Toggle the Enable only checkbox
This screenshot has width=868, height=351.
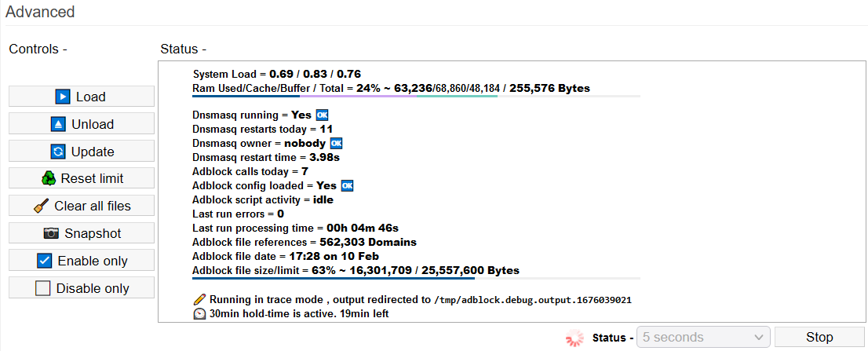[44, 261]
